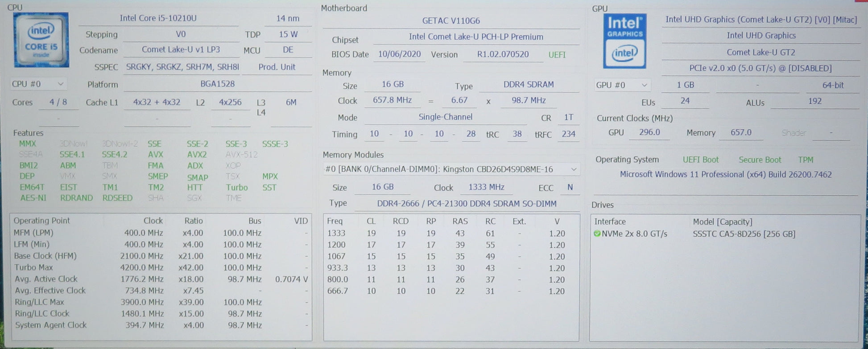Select the SSSTC CA5-8D256 drive entry
Screen dimensions: 868x349
pos(744,234)
